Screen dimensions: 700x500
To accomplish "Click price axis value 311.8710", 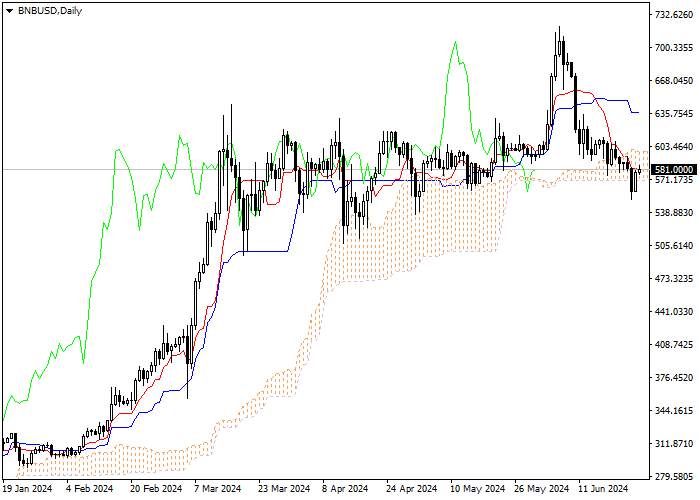I will click(x=674, y=444).
